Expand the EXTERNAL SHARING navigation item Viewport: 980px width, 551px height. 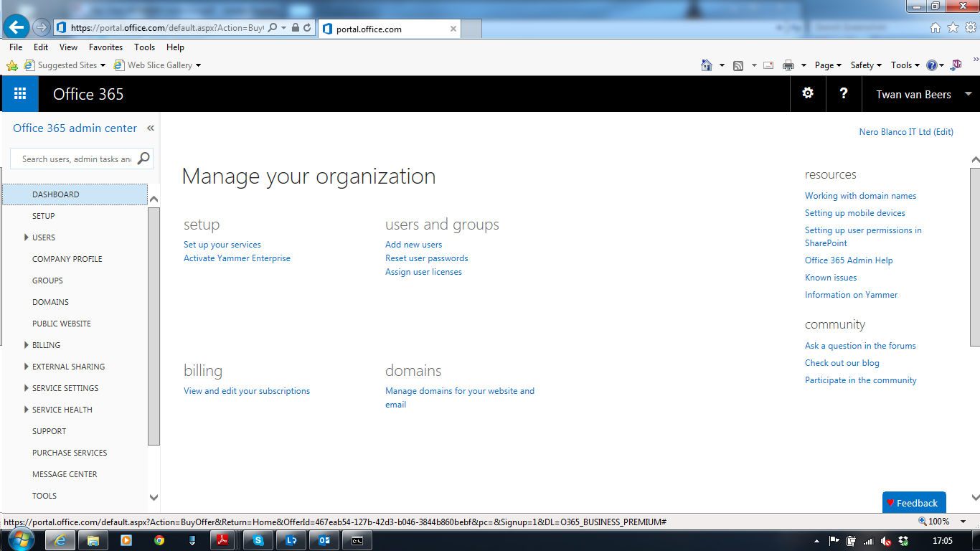point(27,367)
